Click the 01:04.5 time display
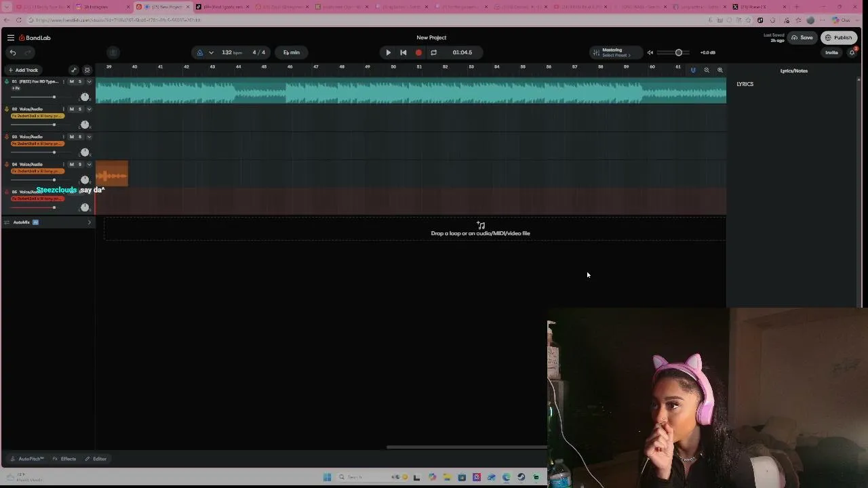Viewport: 868px width, 488px height. [x=462, y=52]
